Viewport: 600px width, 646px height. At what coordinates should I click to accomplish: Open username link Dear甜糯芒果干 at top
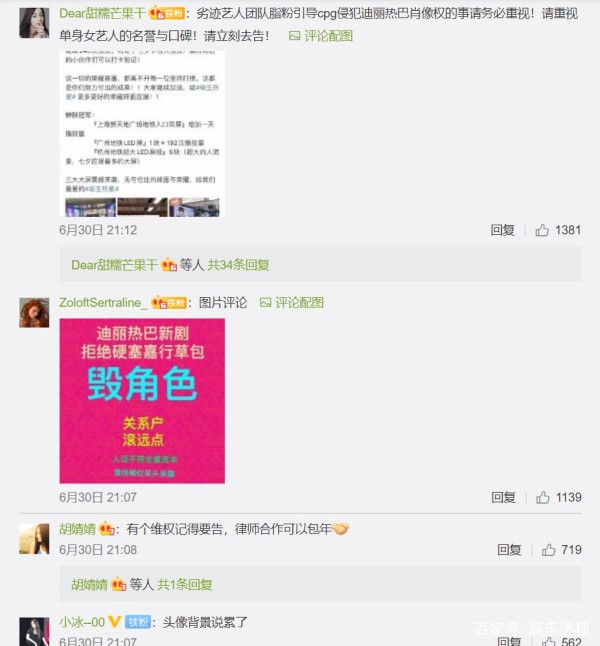(x=103, y=14)
